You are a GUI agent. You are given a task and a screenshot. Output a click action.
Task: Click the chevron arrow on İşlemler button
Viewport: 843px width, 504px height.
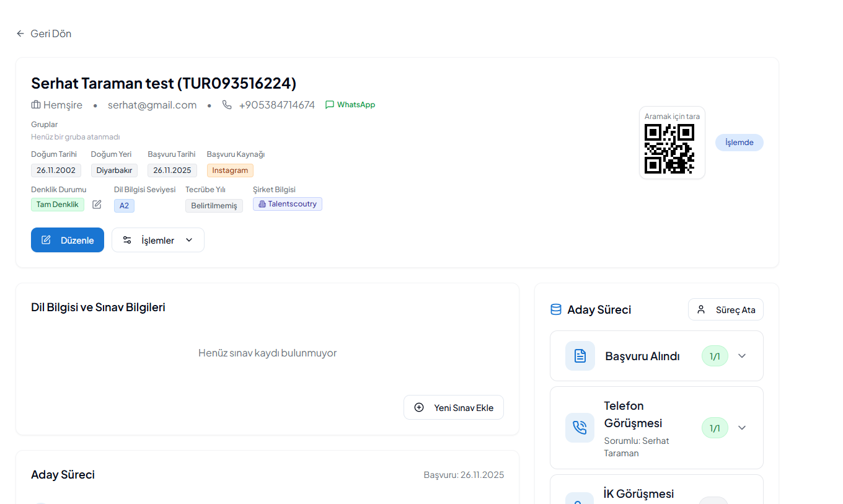pyautogui.click(x=189, y=240)
